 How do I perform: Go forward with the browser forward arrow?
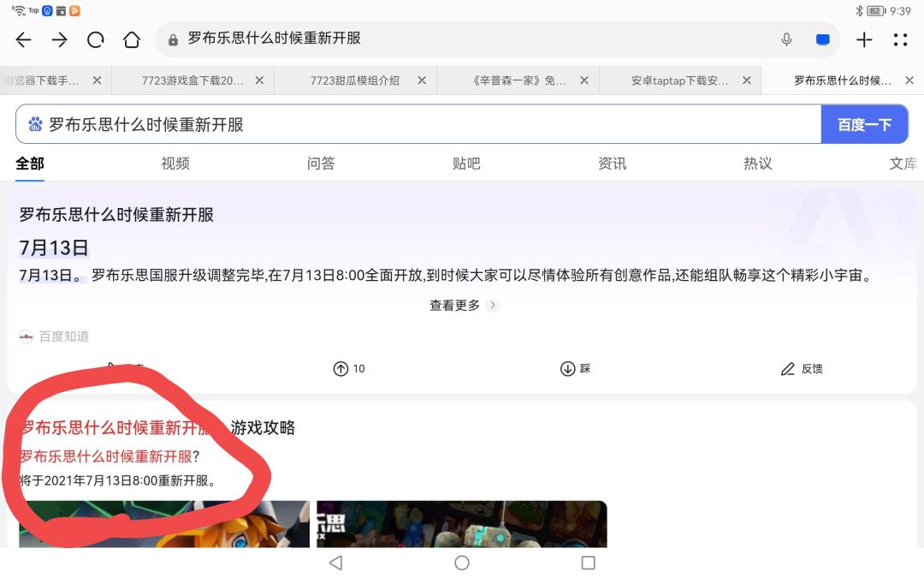[x=60, y=39]
